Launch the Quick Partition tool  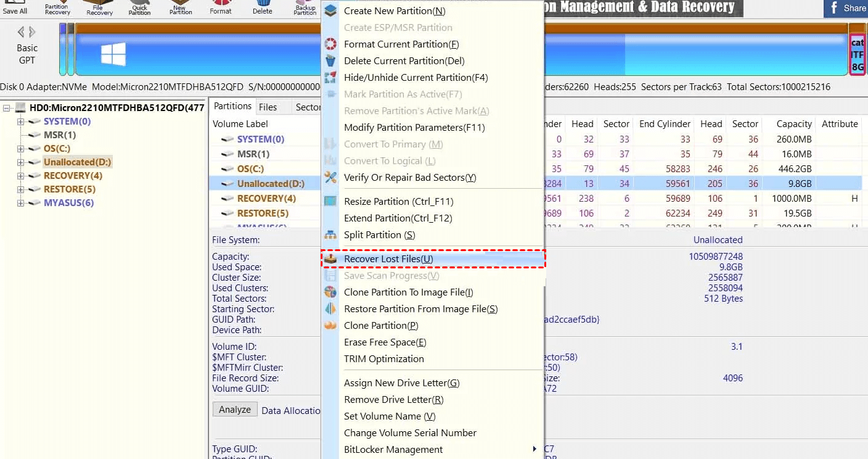pyautogui.click(x=140, y=7)
